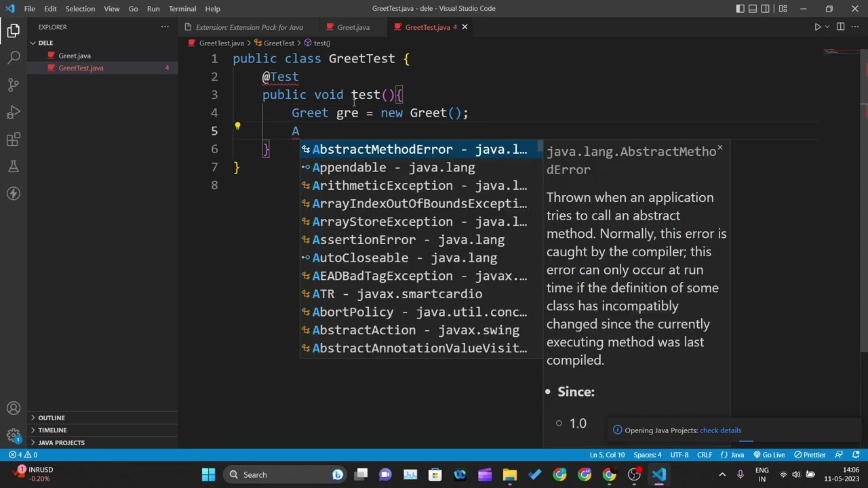
Task: Toggle the Primary Side Bar layout button
Action: pyautogui.click(x=740, y=9)
